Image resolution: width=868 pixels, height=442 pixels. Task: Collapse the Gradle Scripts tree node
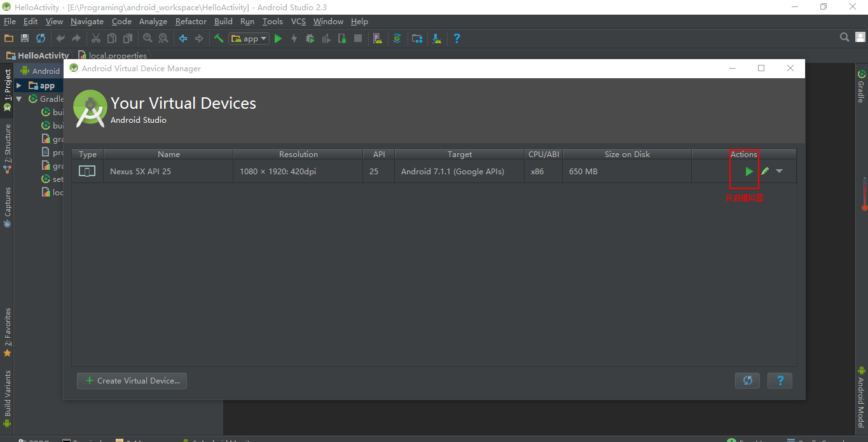pyautogui.click(x=19, y=99)
